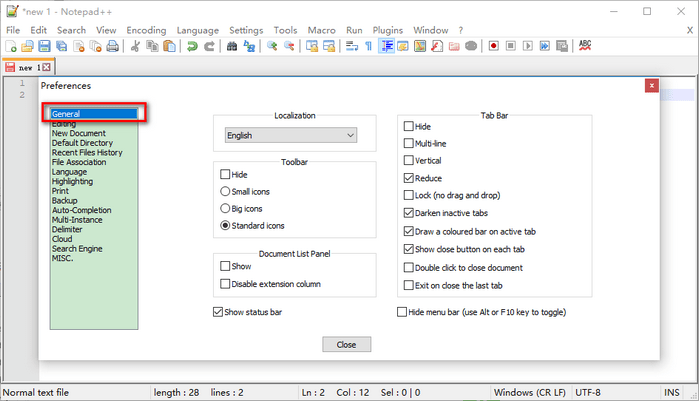Open the Encoding menu

point(146,30)
